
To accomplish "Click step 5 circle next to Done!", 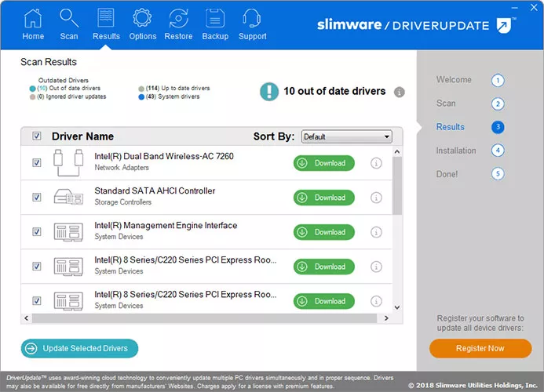I will [x=498, y=173].
